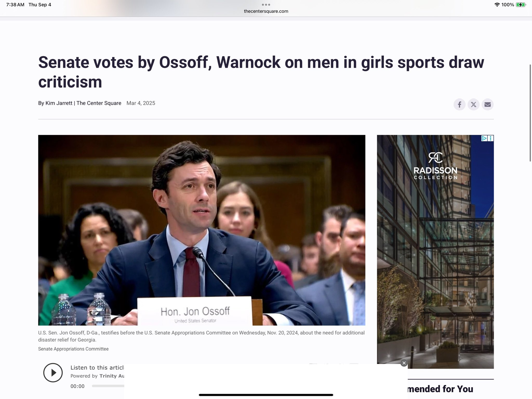Tap the Wi-Fi status icon
This screenshot has height=399, width=532.
coord(497,5)
